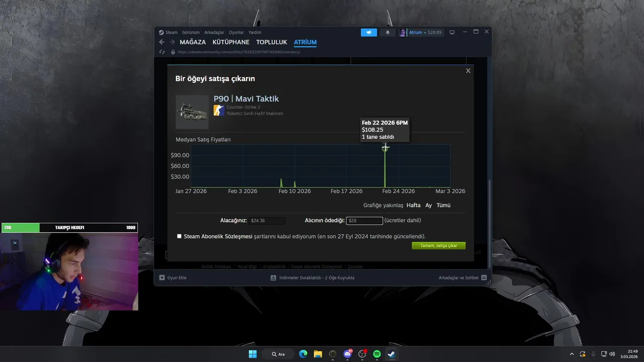
Task: Accept the Steam Abonelik Sözleşmesi checkbox
Action: (x=179, y=236)
